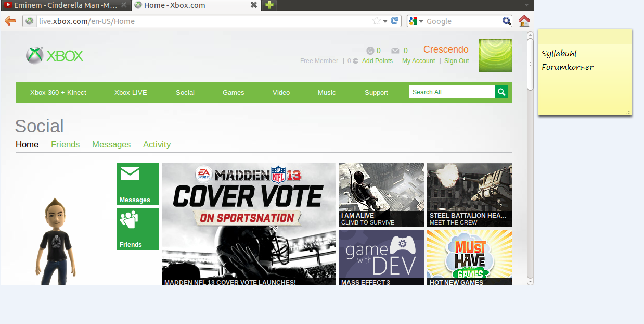Click the Crescendo gamertag link
Viewport: 644px width, 324px height.
click(446, 49)
